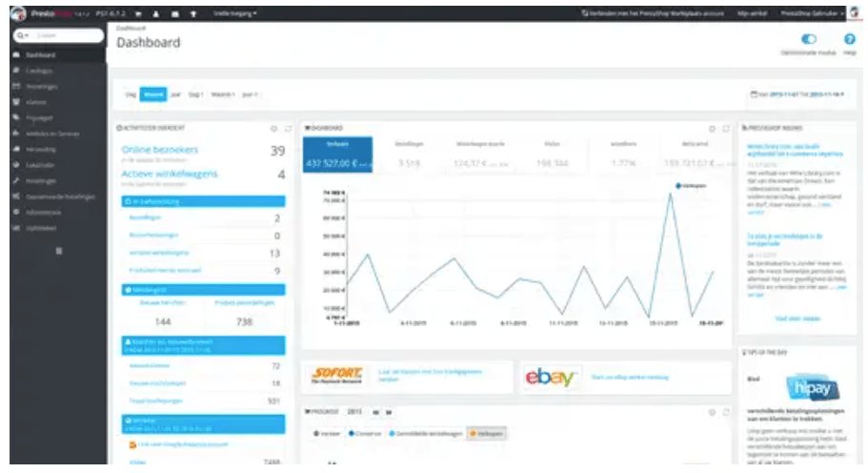
Task: Open the Snelle toegang dropdown
Action: click(x=235, y=14)
